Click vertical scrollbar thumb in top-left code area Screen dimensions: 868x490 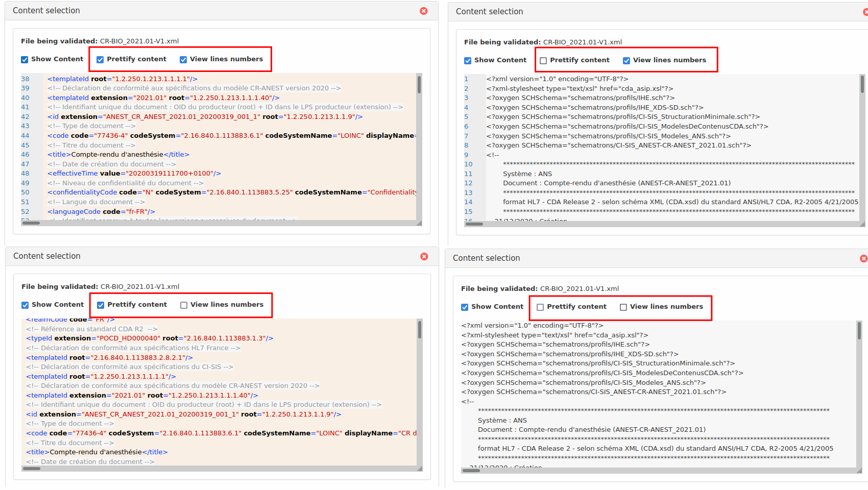pos(419,84)
